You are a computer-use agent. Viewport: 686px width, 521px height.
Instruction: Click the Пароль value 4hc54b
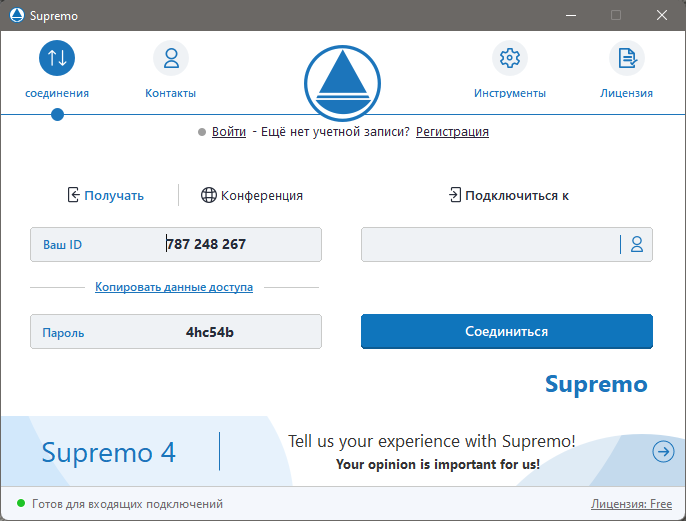click(210, 332)
